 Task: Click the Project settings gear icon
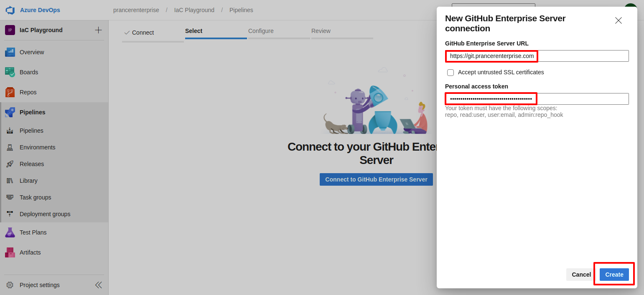point(10,285)
